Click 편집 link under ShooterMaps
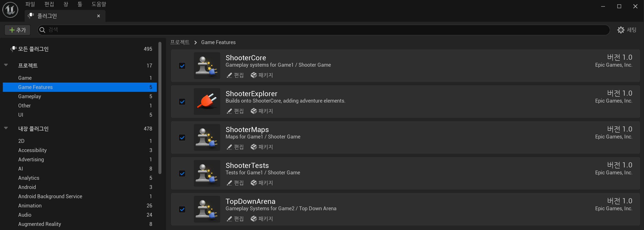 [239, 147]
